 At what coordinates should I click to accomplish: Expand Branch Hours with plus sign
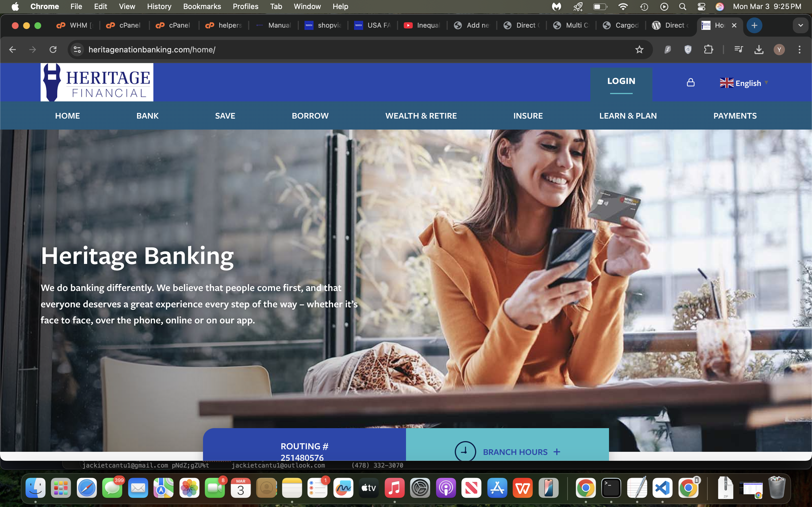tap(557, 452)
